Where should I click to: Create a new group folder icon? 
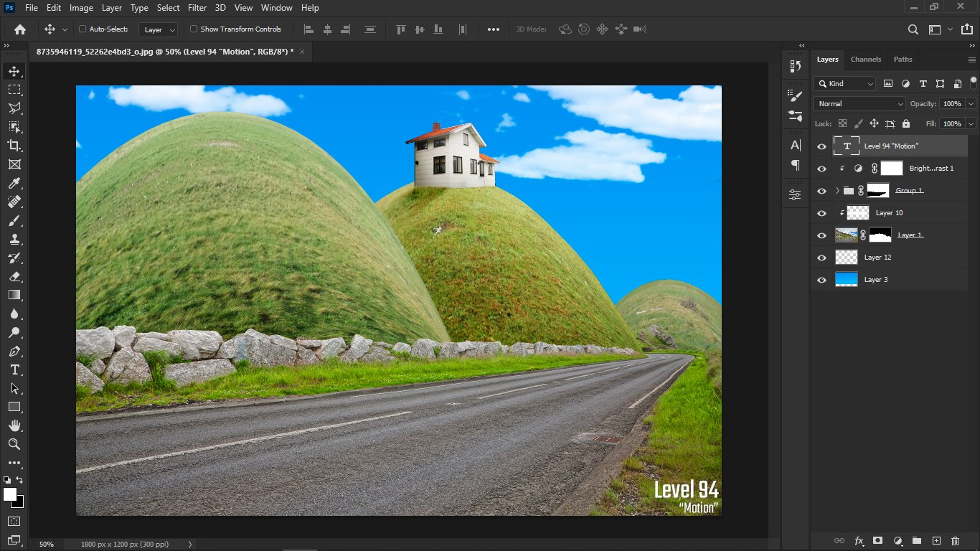tap(916, 541)
